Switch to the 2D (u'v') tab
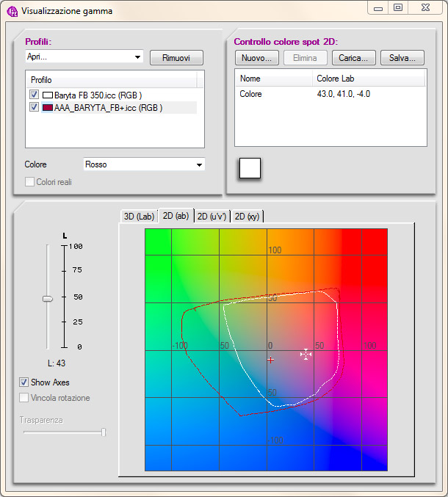448x497 pixels. click(x=212, y=217)
